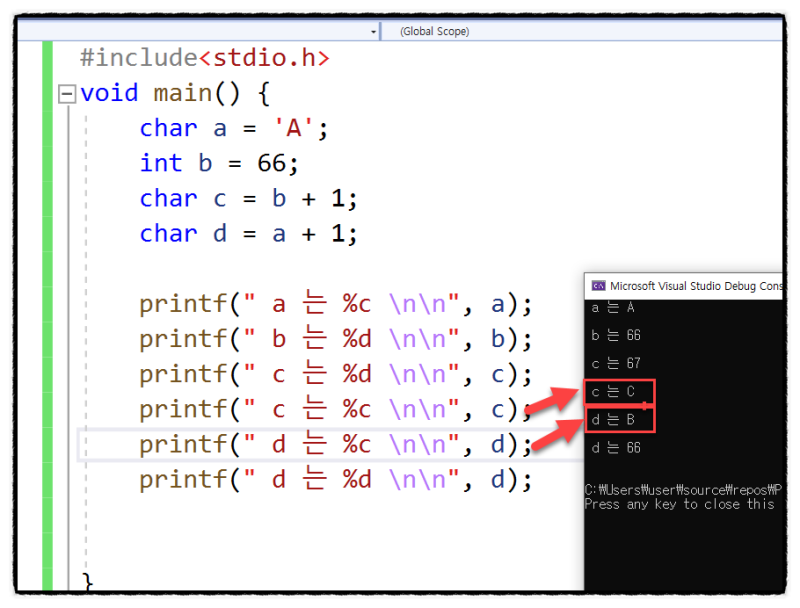Click the line char d = a + 1;
This screenshot has width=800, height=608.
[248, 234]
